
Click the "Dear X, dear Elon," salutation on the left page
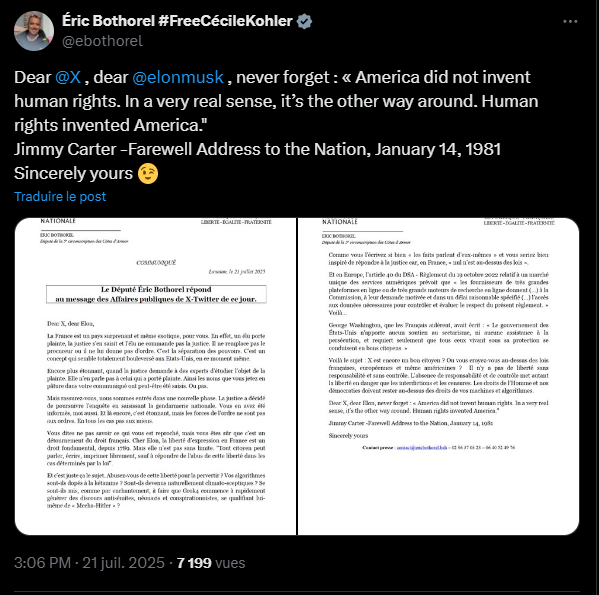click(x=71, y=323)
